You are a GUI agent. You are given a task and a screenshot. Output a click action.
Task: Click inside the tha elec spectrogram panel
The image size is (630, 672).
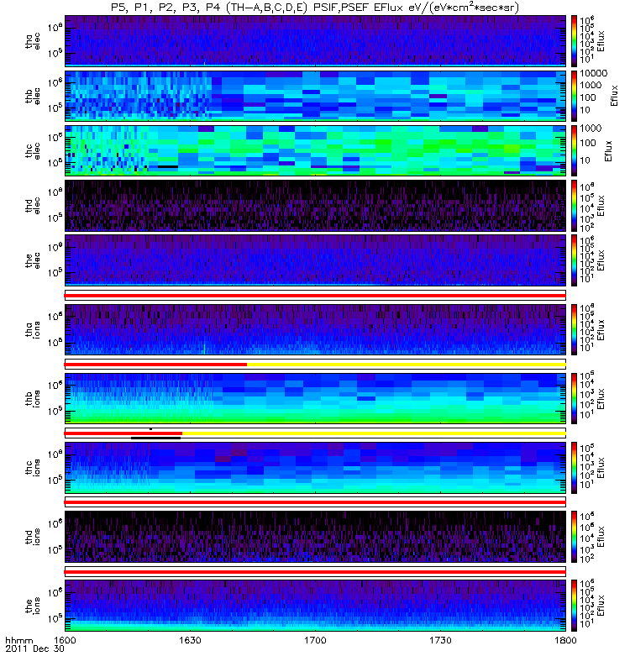pos(315,40)
